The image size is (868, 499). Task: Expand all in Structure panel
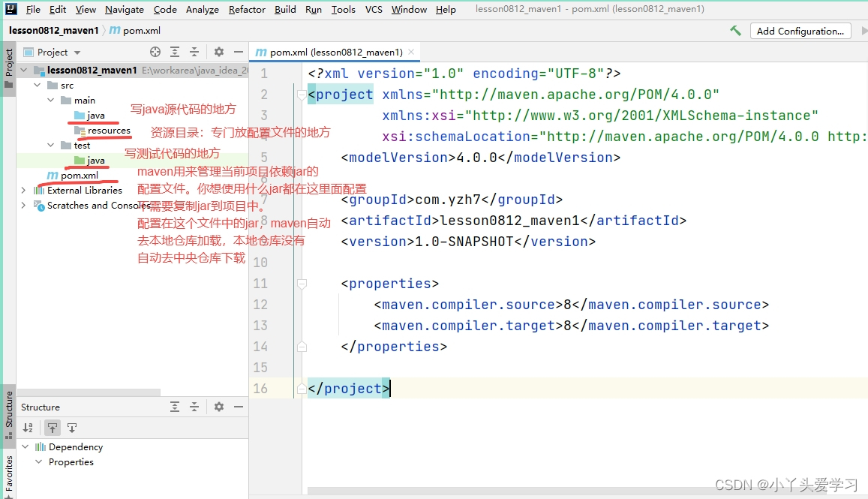[174, 407]
